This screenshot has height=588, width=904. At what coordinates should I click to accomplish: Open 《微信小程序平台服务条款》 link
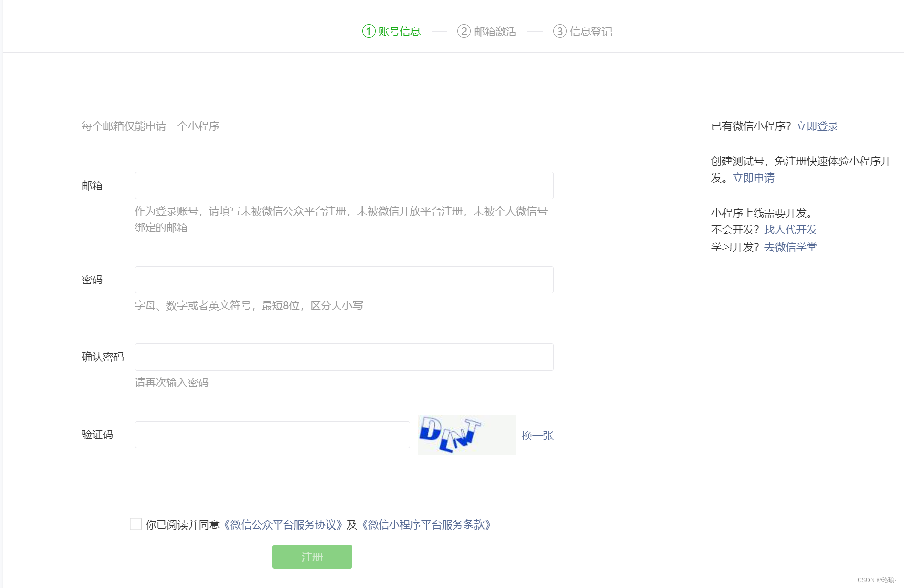click(x=427, y=525)
